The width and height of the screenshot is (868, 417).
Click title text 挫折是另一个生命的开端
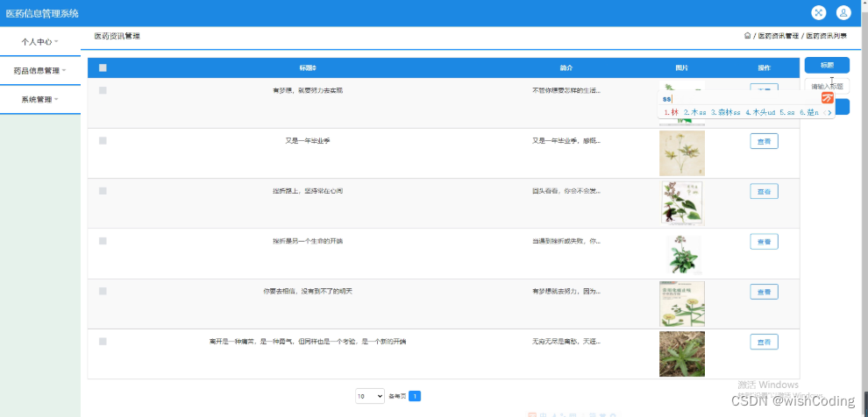tap(307, 241)
